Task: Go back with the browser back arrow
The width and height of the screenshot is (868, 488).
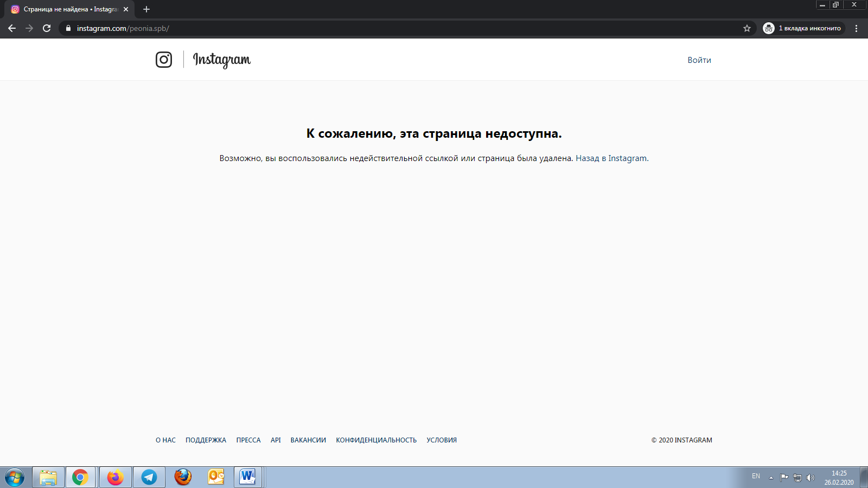Action: (12, 28)
